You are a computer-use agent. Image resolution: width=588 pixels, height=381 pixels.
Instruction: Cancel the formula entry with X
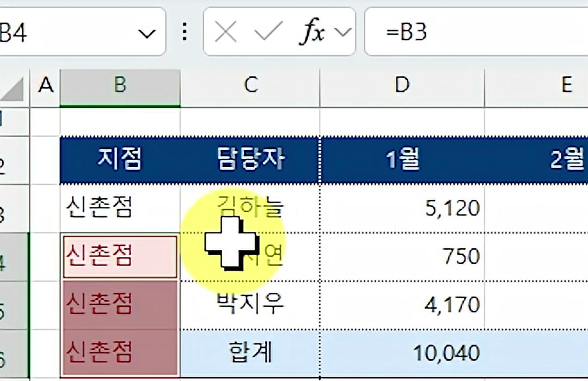(225, 32)
